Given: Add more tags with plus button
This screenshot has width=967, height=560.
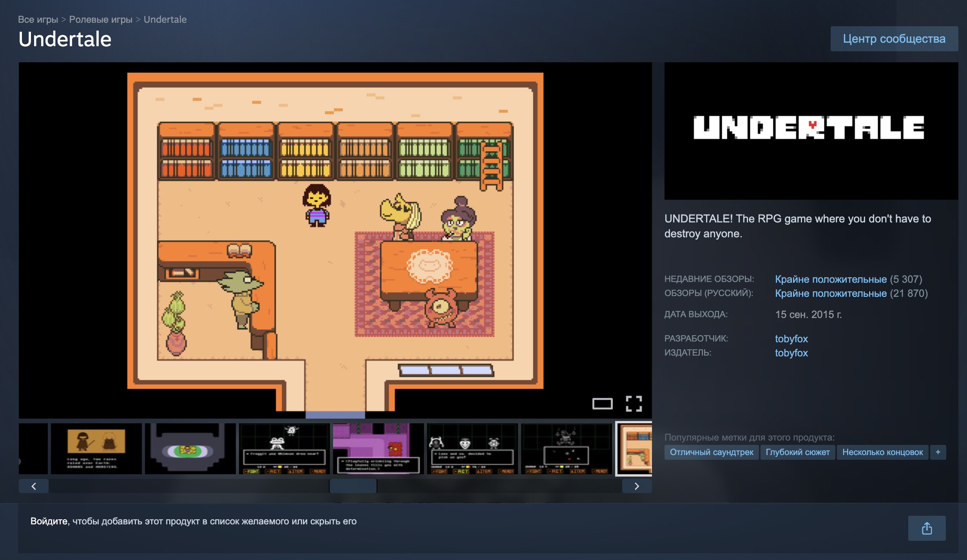Looking at the screenshot, I should tap(938, 452).
